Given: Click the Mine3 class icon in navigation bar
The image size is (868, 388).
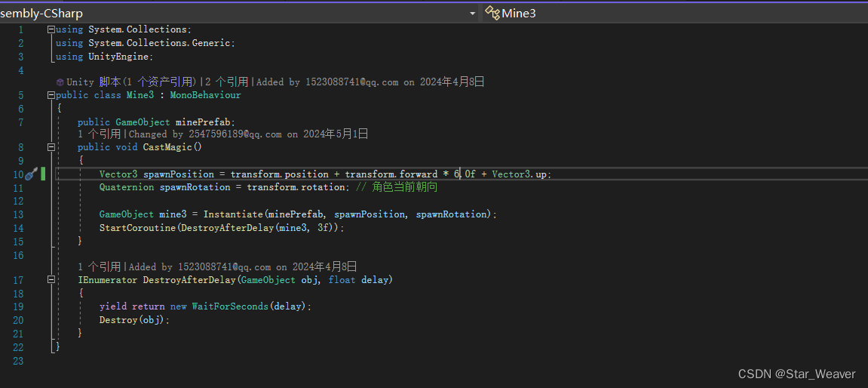Looking at the screenshot, I should coord(492,13).
